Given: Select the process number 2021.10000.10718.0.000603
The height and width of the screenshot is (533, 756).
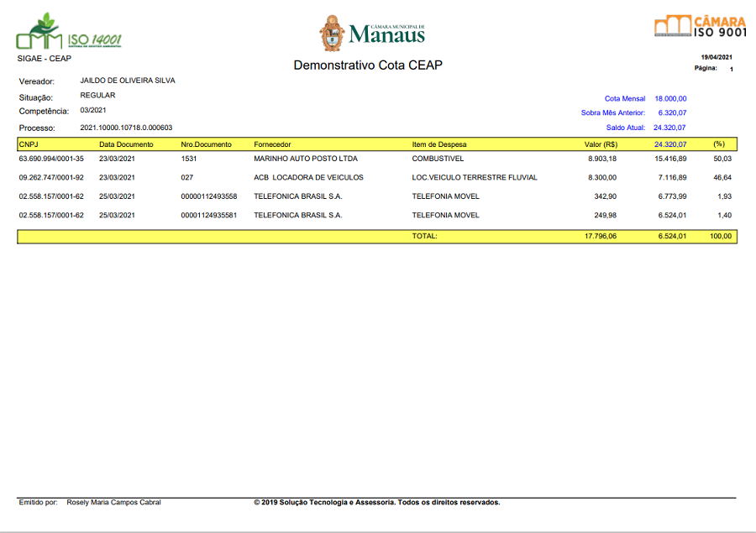Looking at the screenshot, I should (126, 128).
